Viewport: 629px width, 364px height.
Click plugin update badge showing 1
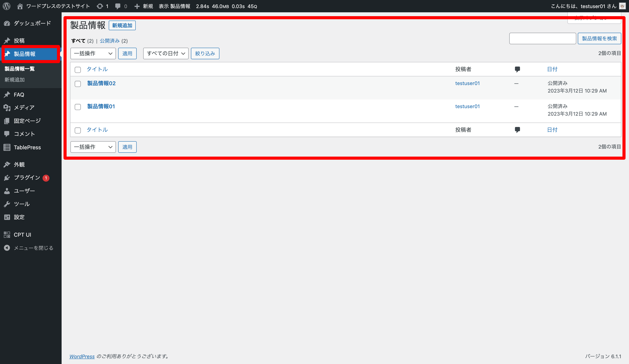coord(46,178)
